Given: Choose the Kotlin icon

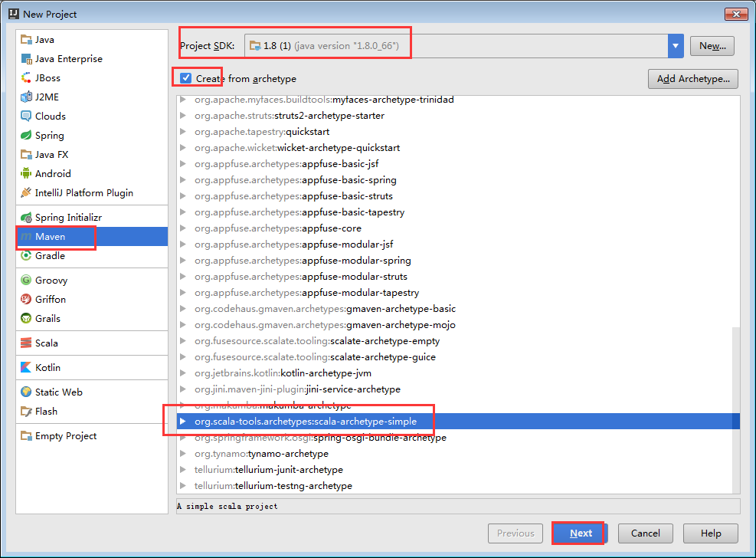Looking at the screenshot, I should (x=26, y=367).
